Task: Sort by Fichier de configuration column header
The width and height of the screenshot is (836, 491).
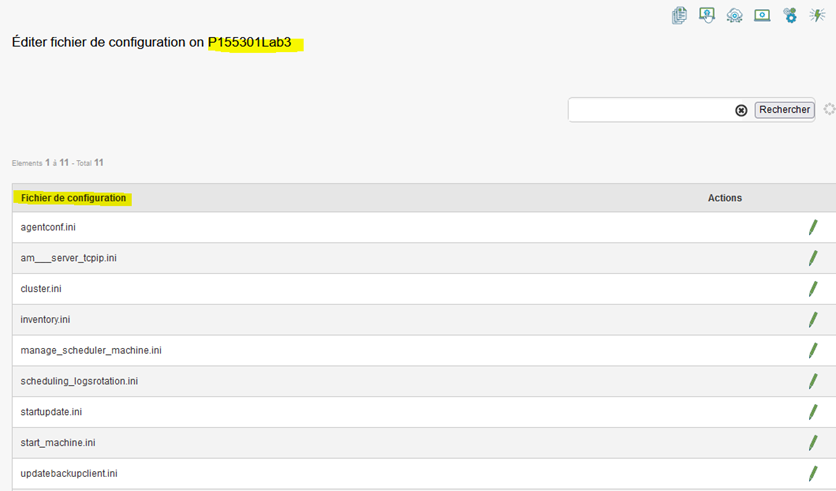Action: 74,198
